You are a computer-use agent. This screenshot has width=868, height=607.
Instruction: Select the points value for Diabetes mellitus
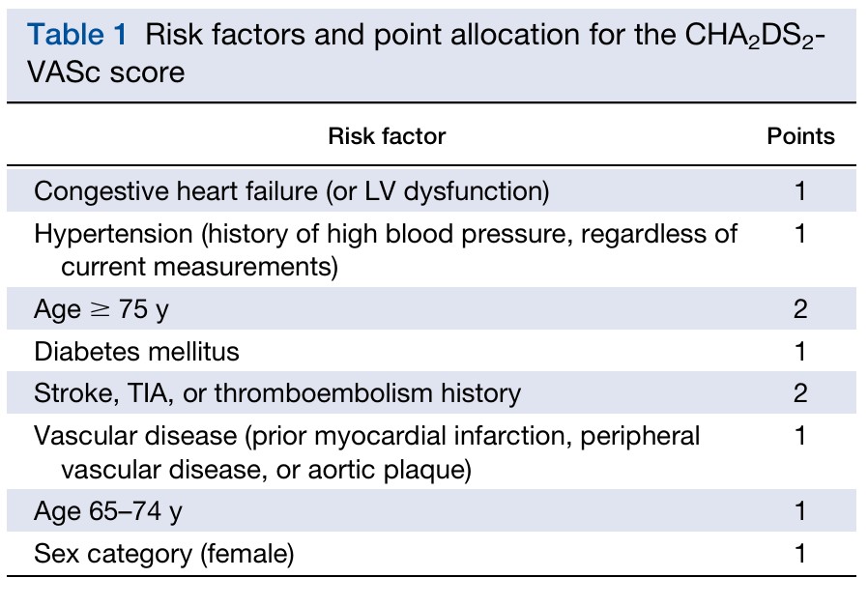click(800, 351)
